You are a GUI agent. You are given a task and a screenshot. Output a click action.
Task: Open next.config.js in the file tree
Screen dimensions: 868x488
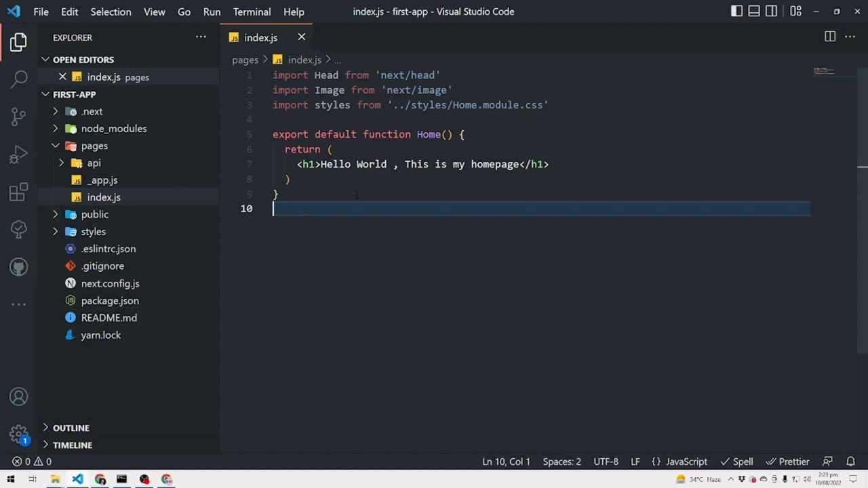[x=110, y=283]
